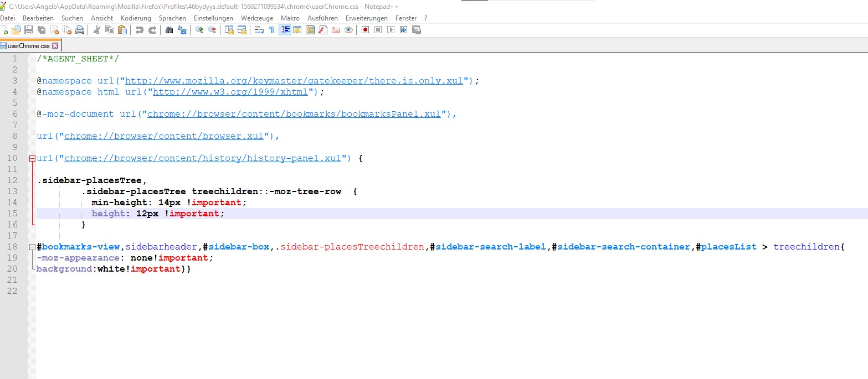
Task: Close the userChrome.css tab with its X
Action: click(x=54, y=45)
